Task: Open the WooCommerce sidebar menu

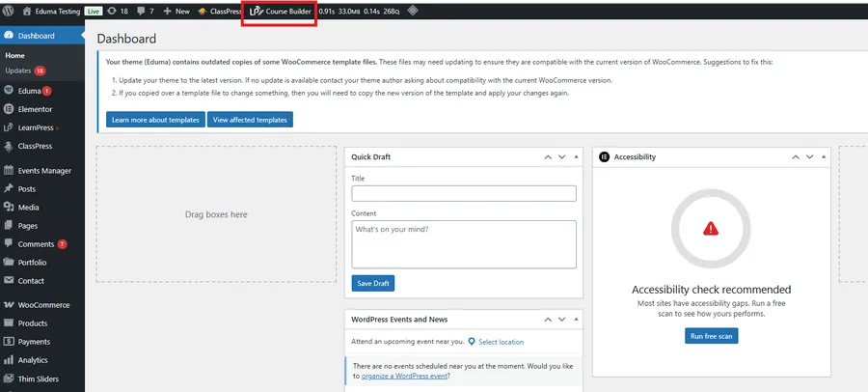Action: 42,305
